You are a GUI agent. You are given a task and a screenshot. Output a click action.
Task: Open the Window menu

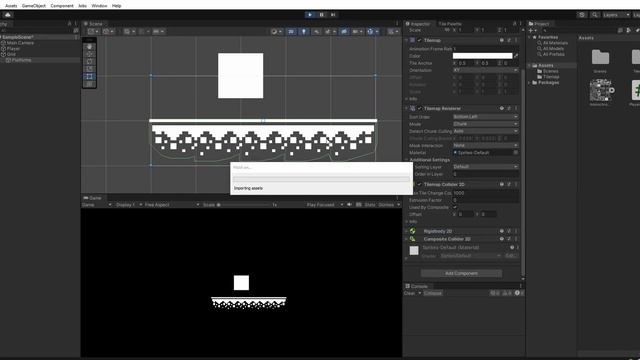click(x=99, y=6)
